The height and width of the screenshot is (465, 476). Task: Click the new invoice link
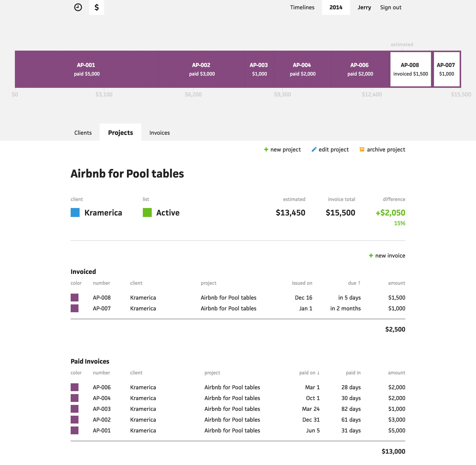390,255
